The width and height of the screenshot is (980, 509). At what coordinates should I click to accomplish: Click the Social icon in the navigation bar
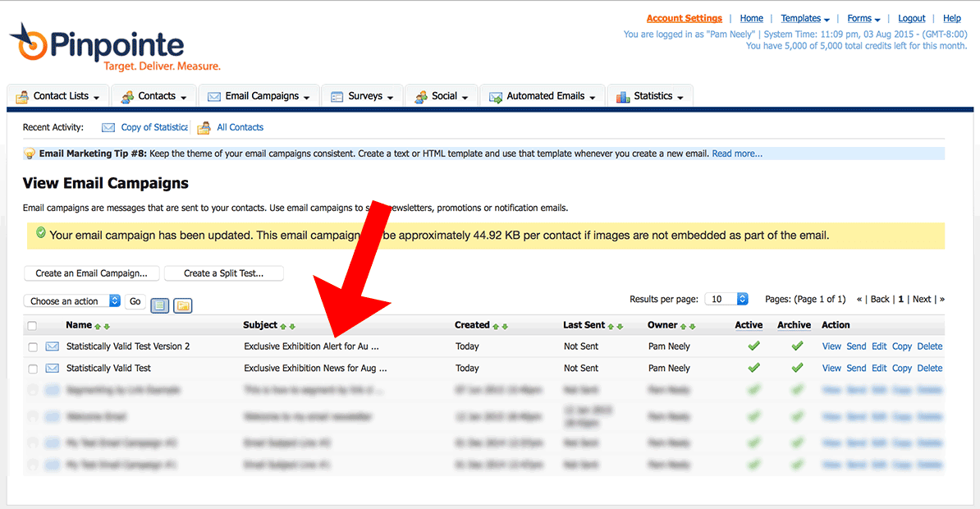[x=421, y=97]
